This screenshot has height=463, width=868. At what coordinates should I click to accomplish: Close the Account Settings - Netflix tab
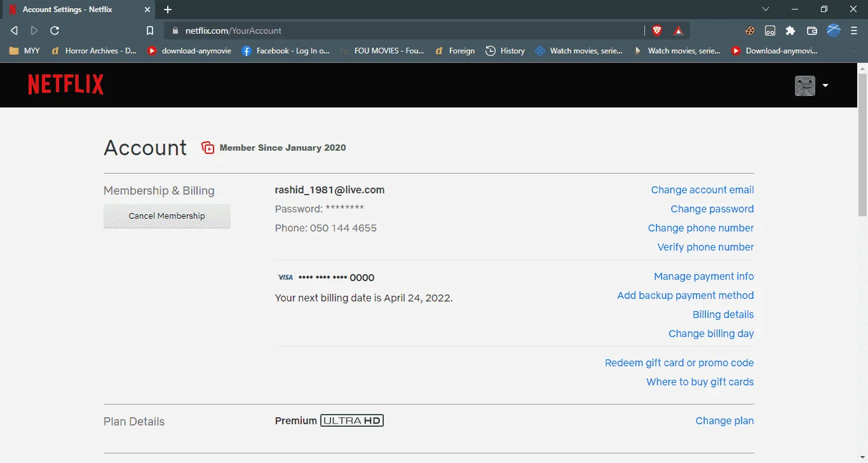[x=147, y=10]
